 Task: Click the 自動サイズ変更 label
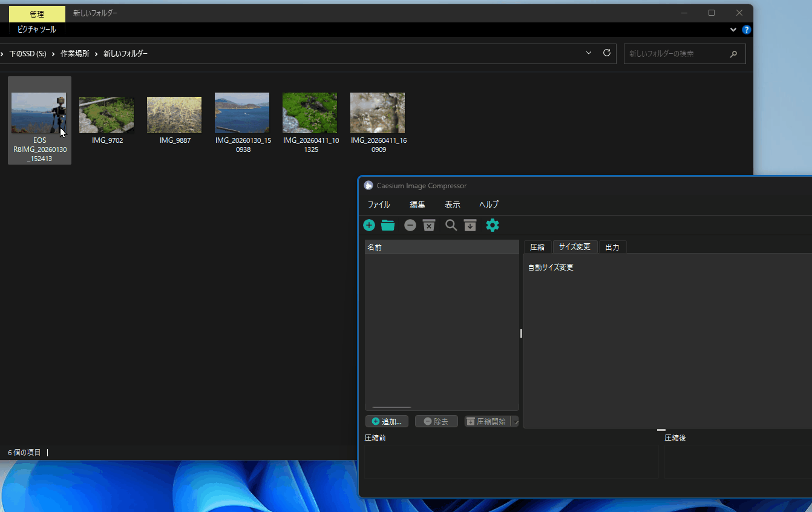[551, 267]
